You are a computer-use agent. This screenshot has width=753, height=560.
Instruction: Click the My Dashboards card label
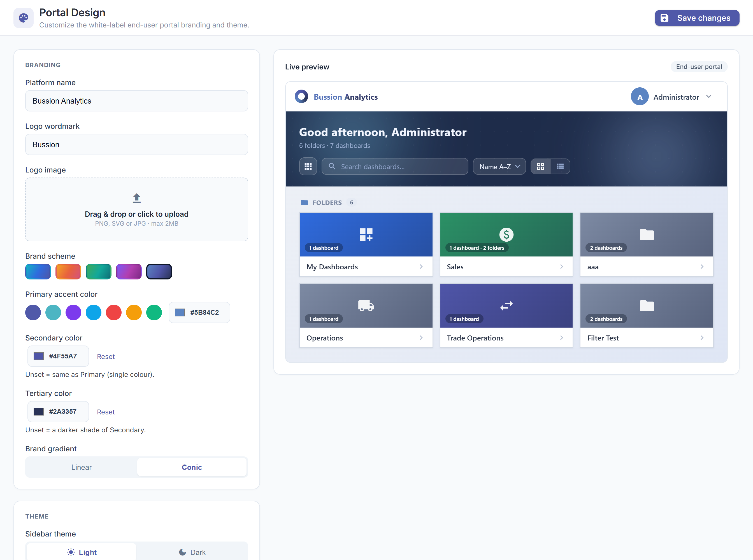click(x=332, y=267)
